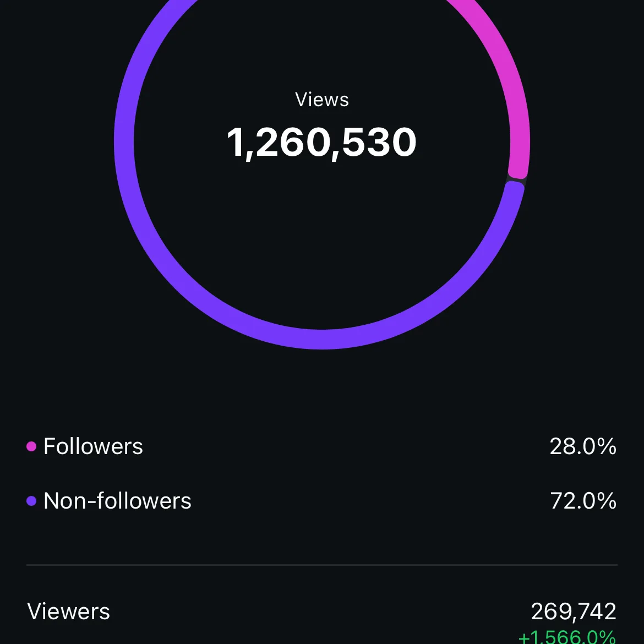Click the pink Followers legend dot
Image resolution: width=644 pixels, height=644 pixels.
(x=31, y=446)
